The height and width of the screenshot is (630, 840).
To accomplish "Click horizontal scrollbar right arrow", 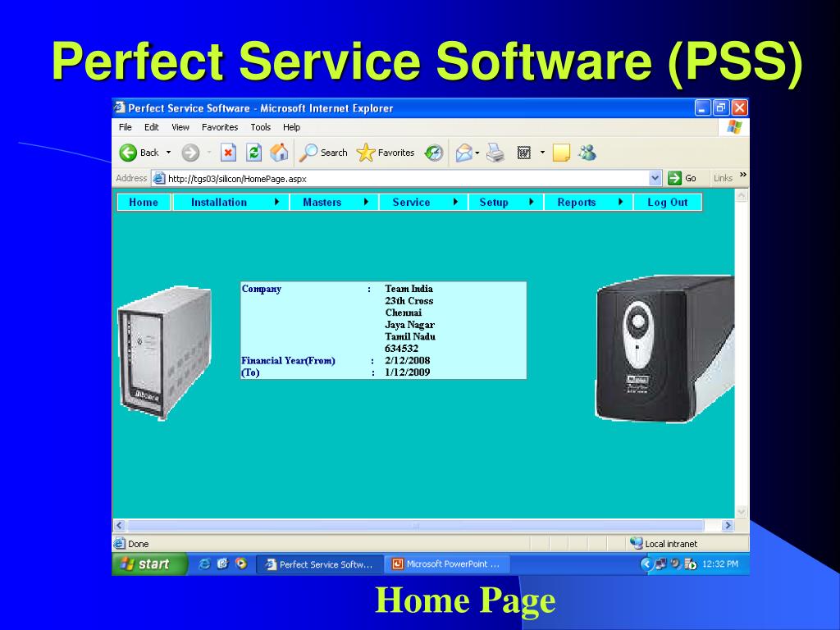I will pos(728,526).
